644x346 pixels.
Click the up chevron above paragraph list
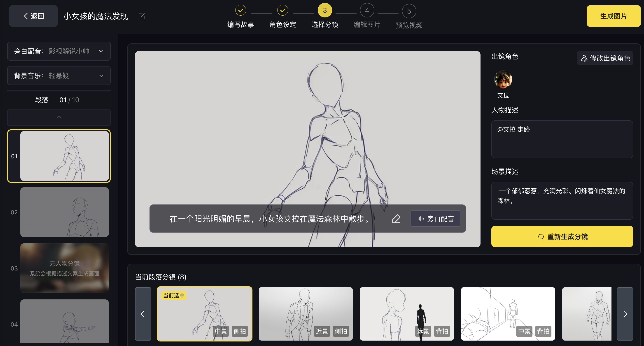click(59, 117)
